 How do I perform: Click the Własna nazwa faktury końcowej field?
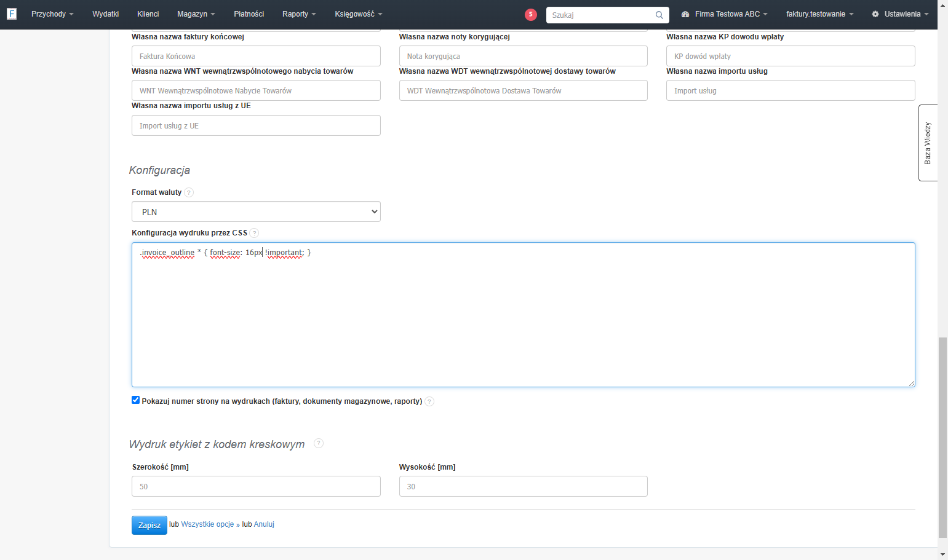pos(256,56)
